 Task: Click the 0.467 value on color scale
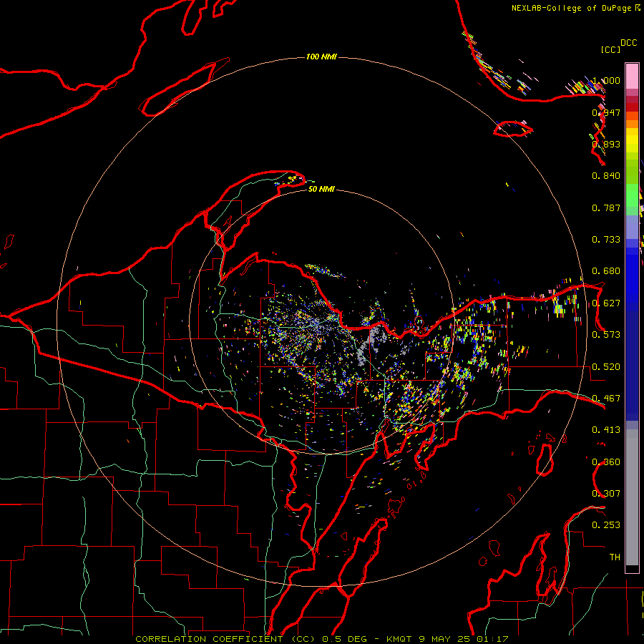pyautogui.click(x=606, y=399)
